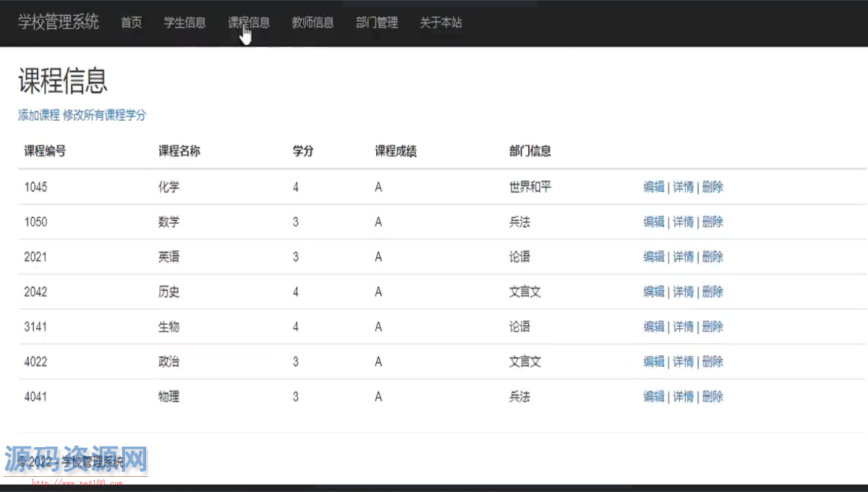Viewport: 868px width, 492px height.
Task: Navigate to 部门管理 page
Action: tap(377, 22)
